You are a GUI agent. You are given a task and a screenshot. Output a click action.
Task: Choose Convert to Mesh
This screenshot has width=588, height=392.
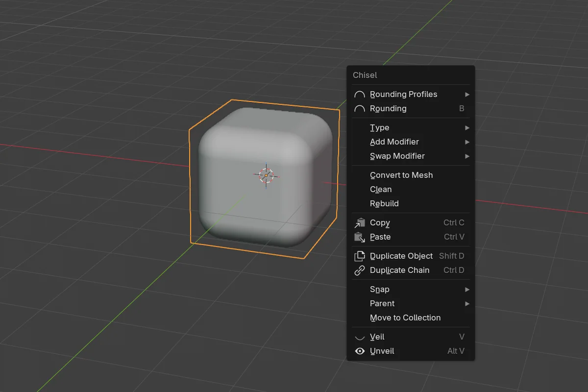(x=411, y=175)
